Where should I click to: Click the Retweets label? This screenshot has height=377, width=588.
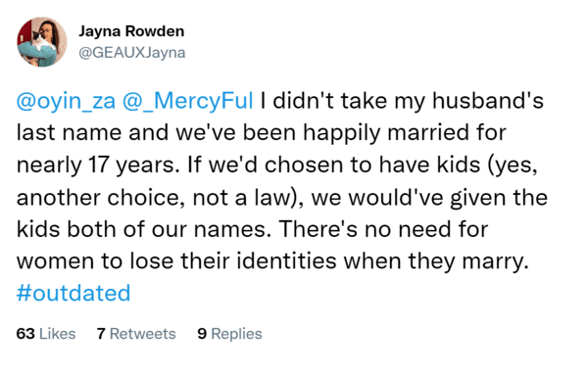pyautogui.click(x=142, y=334)
